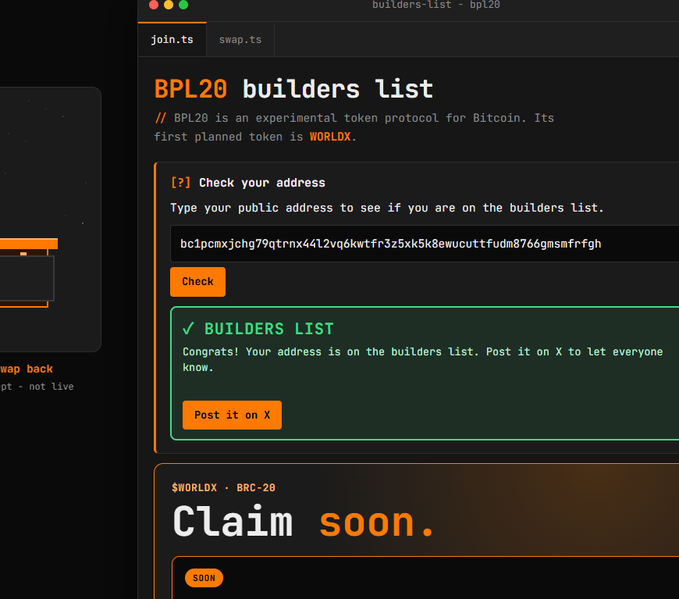Click the 'BUILDERS LIST' result title
The width and height of the screenshot is (679, 599).
pos(269,329)
